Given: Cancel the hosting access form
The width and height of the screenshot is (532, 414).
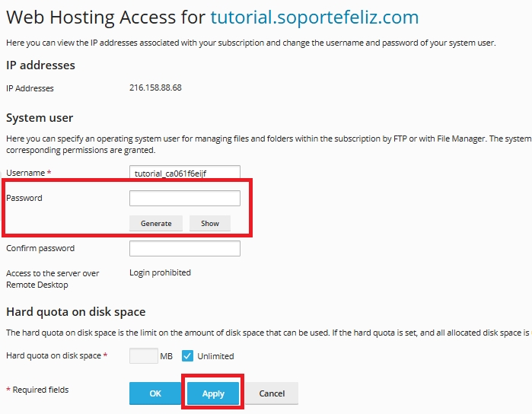Looking at the screenshot, I should pyautogui.click(x=272, y=393).
